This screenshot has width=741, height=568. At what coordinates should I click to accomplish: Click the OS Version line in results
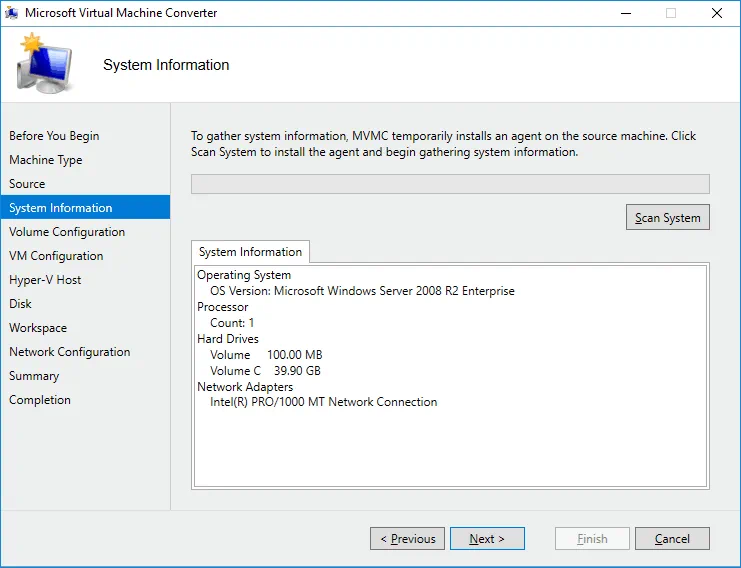tap(362, 291)
